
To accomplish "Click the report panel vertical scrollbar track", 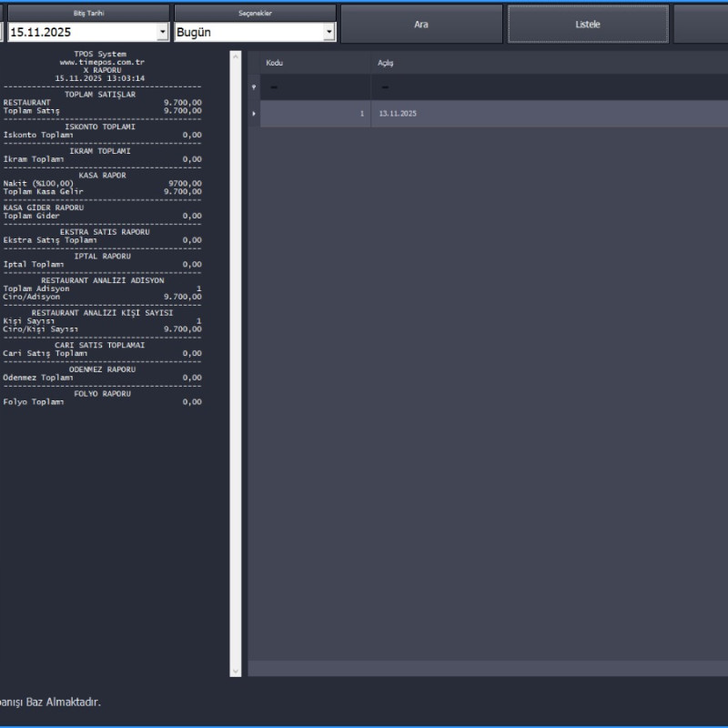I will [x=236, y=364].
